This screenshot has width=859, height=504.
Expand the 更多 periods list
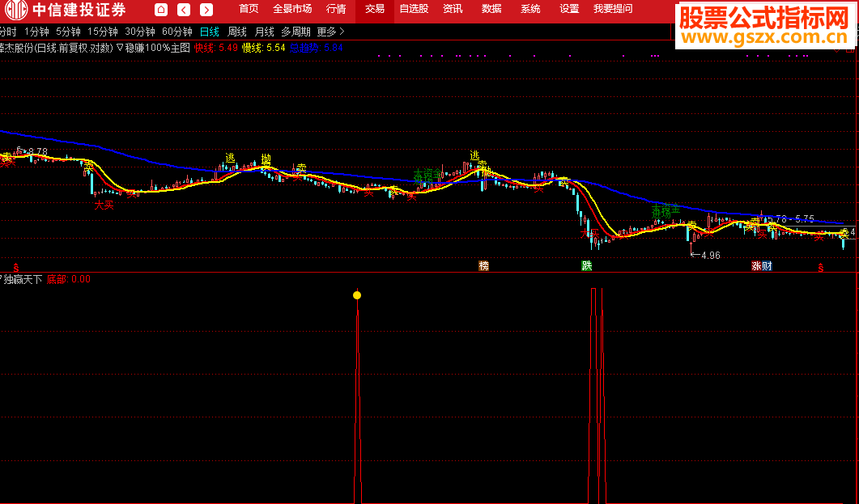click(x=331, y=32)
